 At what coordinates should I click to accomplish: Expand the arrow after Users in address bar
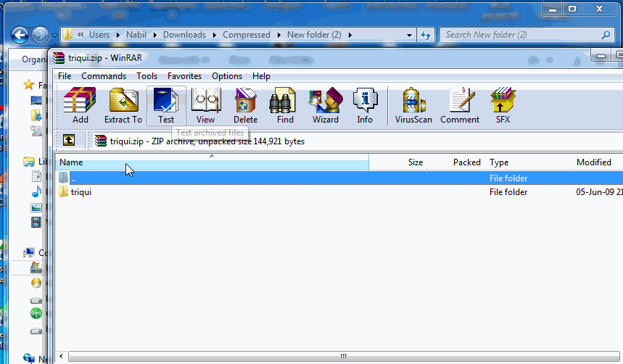point(118,35)
